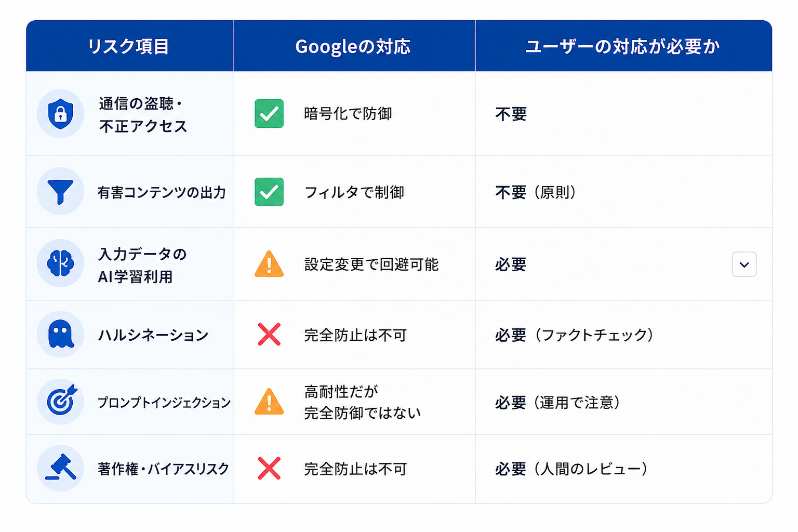Click the リスク項目 column header
This screenshot has width=798, height=532.
click(x=128, y=47)
